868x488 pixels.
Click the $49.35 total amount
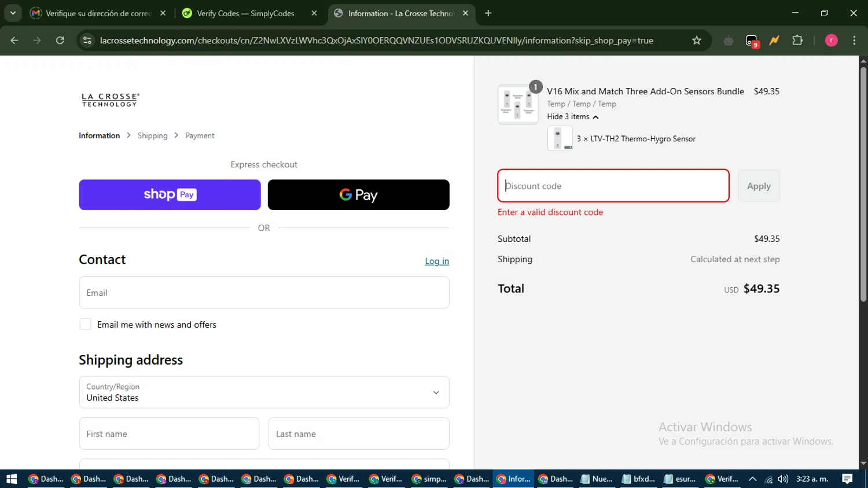point(761,288)
